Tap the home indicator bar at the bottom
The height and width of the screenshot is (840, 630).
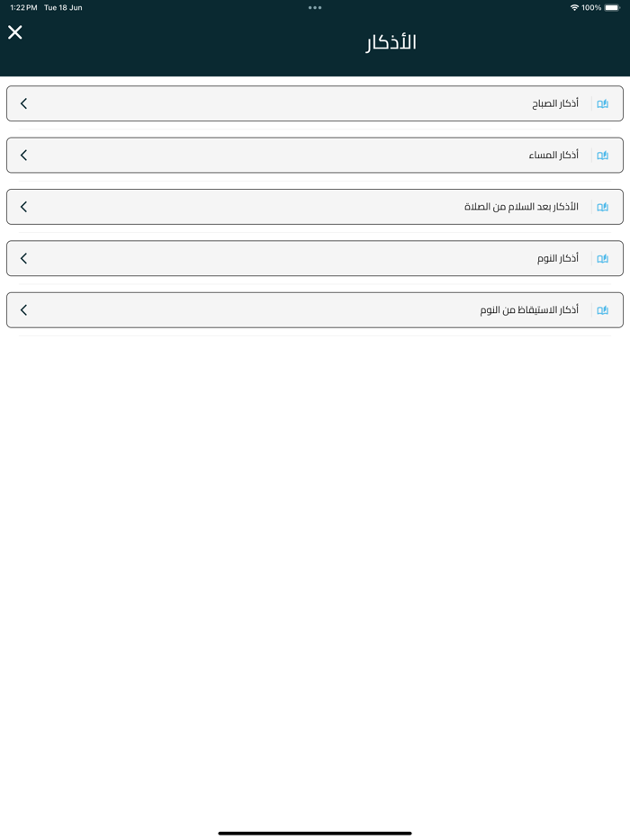pyautogui.click(x=315, y=833)
